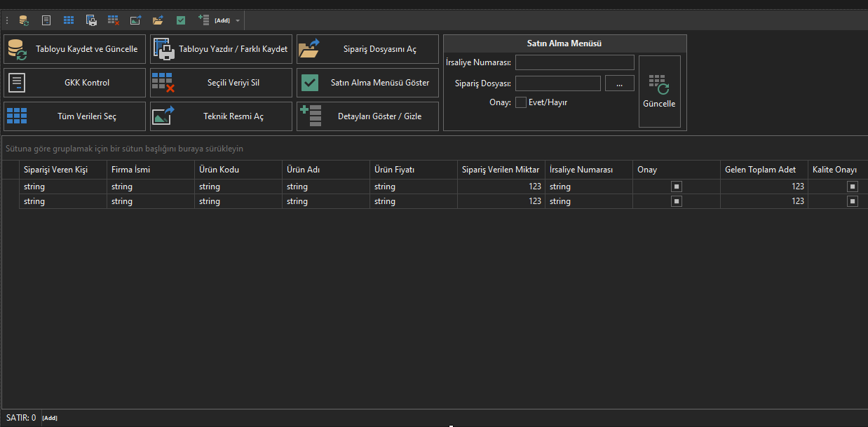Click Tüm Verileri Seç button
This screenshot has height=427, width=868.
coord(75,116)
